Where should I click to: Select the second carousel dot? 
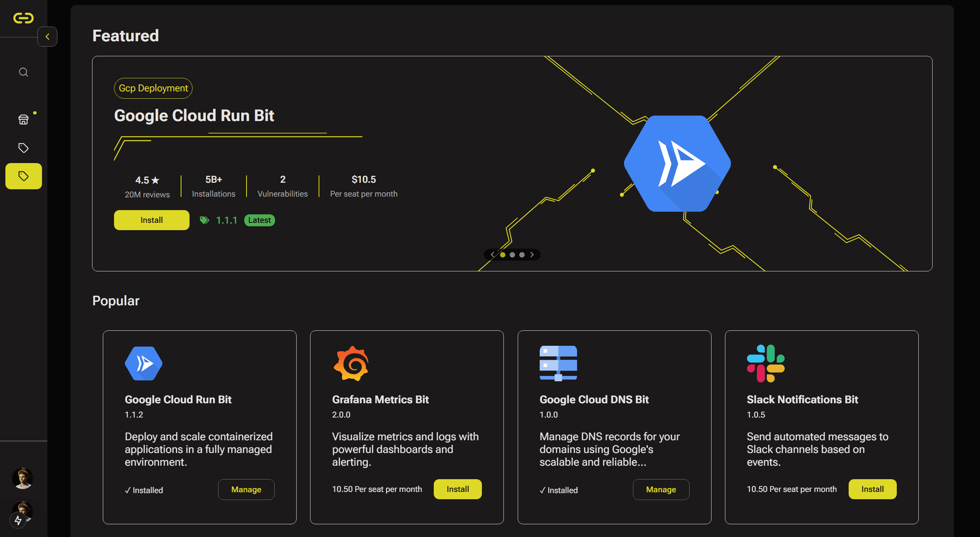[x=512, y=254]
